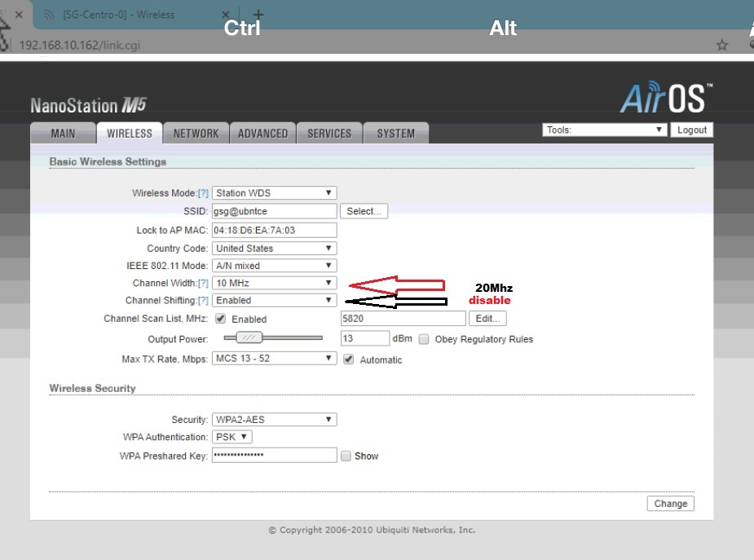Open Channel Width dropdown showing 10 MHz
Viewport: 754px width, 560px height.
pos(274,283)
